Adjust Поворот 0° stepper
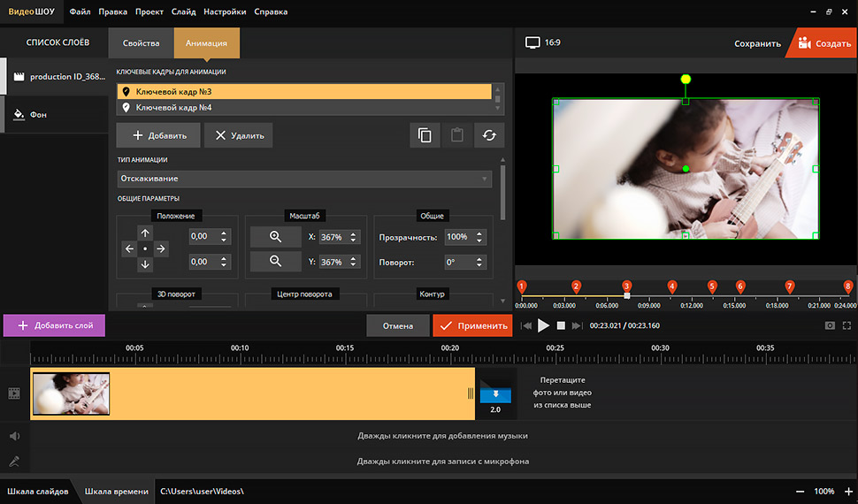Viewport: 858px width, 504px height. click(479, 262)
